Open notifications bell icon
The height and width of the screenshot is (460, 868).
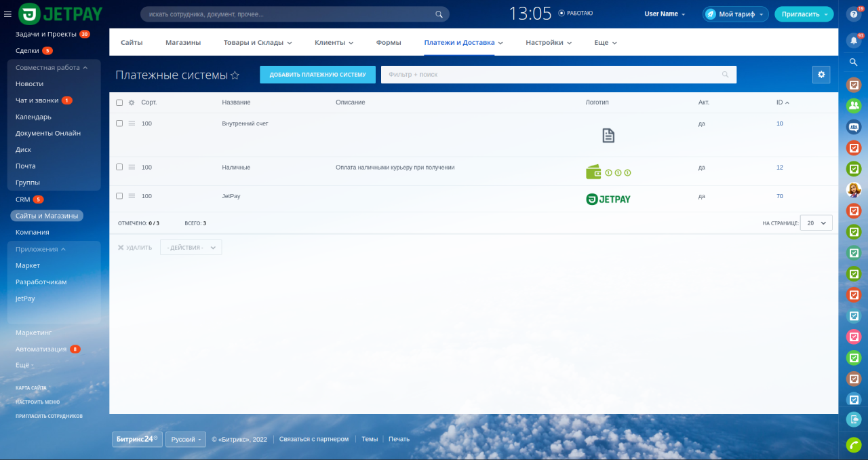853,40
